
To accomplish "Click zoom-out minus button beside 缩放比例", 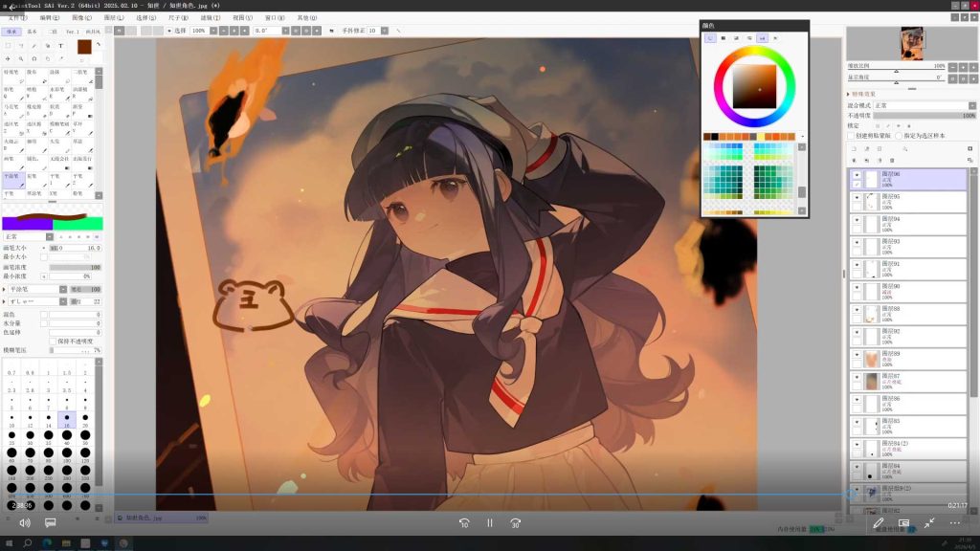I will [952, 66].
